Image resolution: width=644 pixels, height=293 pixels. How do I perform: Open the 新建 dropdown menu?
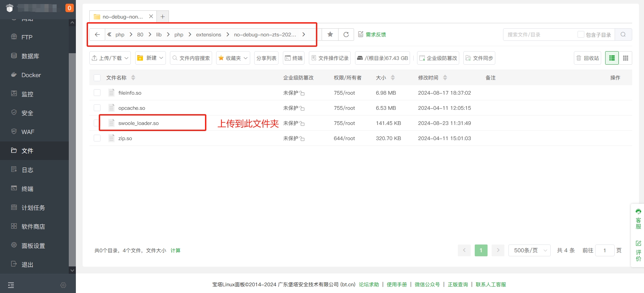click(150, 58)
